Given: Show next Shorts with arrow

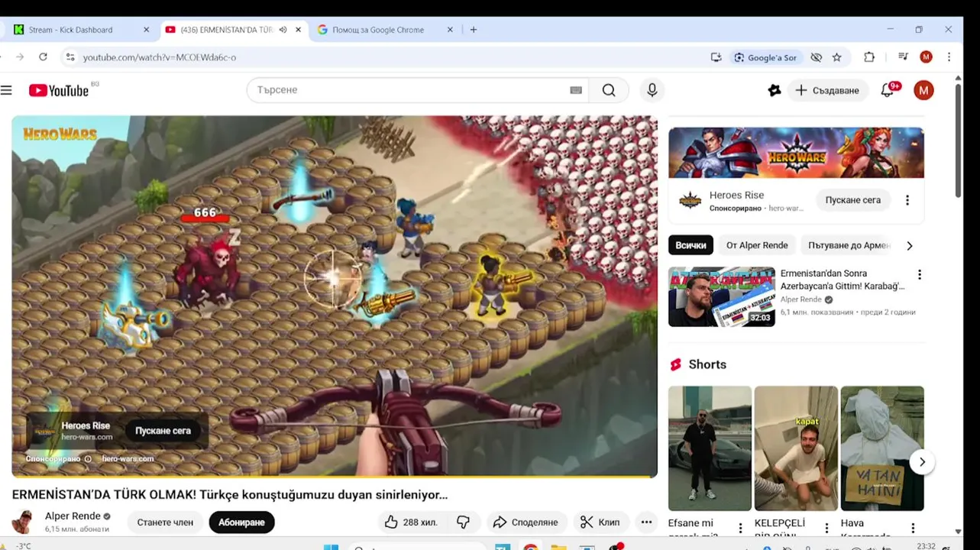Looking at the screenshot, I should tap(922, 462).
